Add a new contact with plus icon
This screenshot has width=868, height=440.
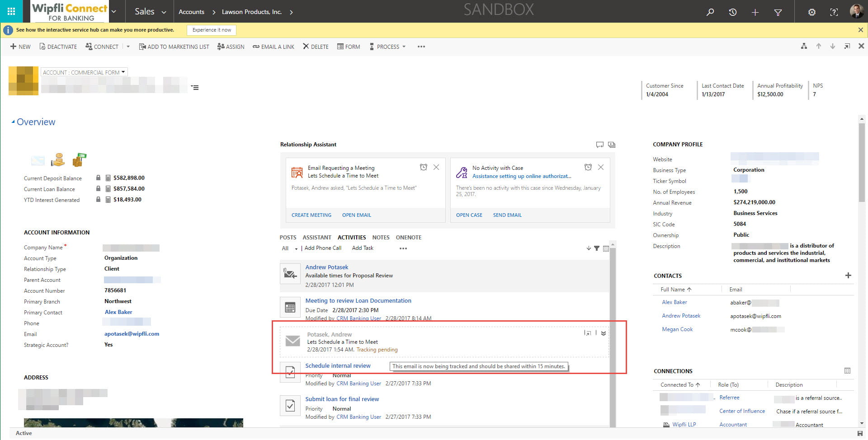(848, 276)
